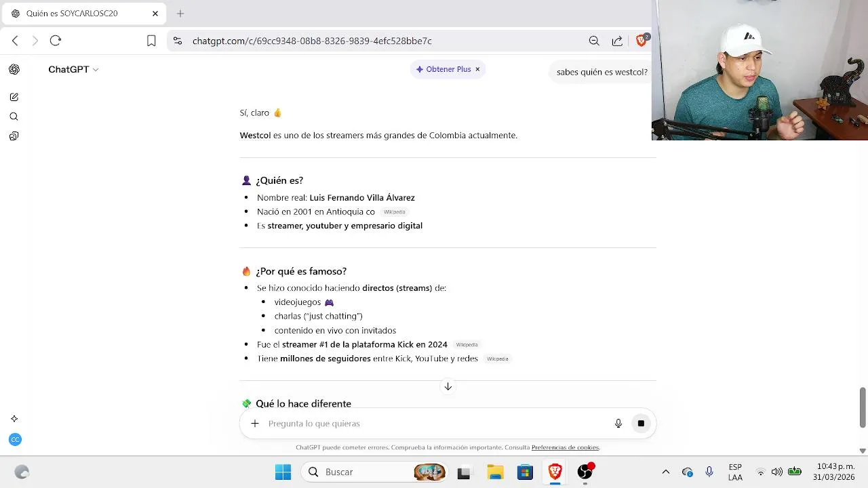Viewport: 868px width, 488px height.
Task: Jump to bottom with down arrow button
Action: click(x=448, y=386)
